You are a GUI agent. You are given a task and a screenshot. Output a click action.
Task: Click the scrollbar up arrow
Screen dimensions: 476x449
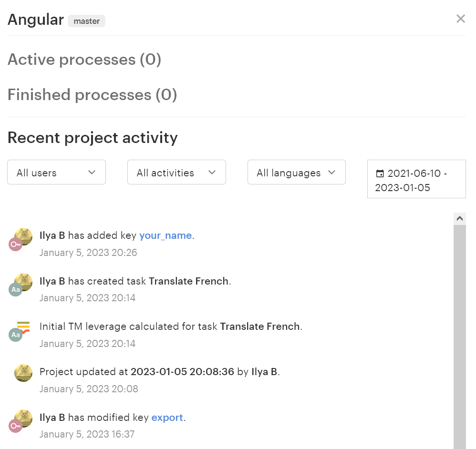point(459,219)
